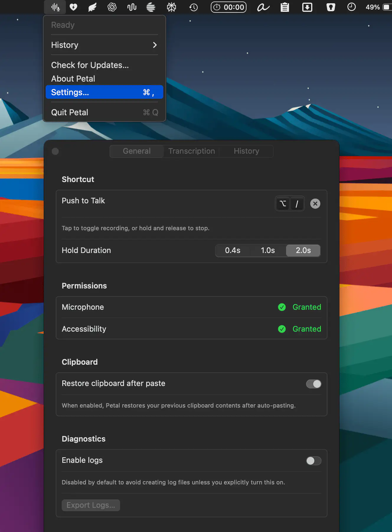Expand the History submenu in Petal menu
Image resolution: width=392 pixels, height=532 pixels.
point(104,45)
